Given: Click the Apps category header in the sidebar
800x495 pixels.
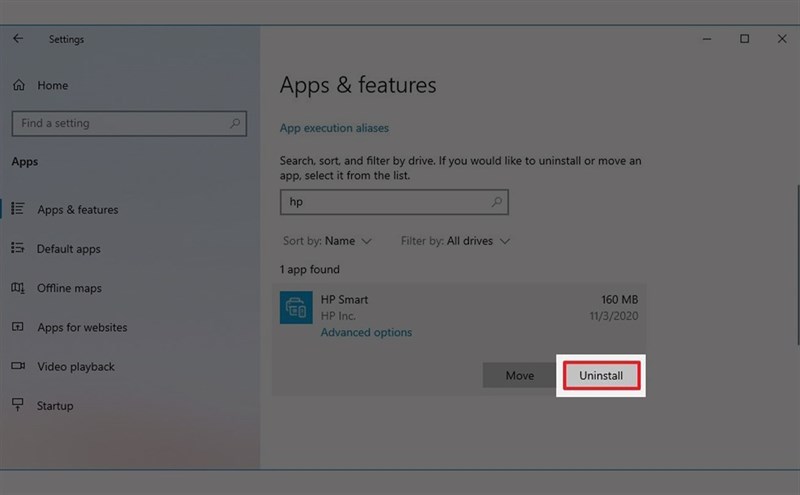Looking at the screenshot, I should (25, 162).
